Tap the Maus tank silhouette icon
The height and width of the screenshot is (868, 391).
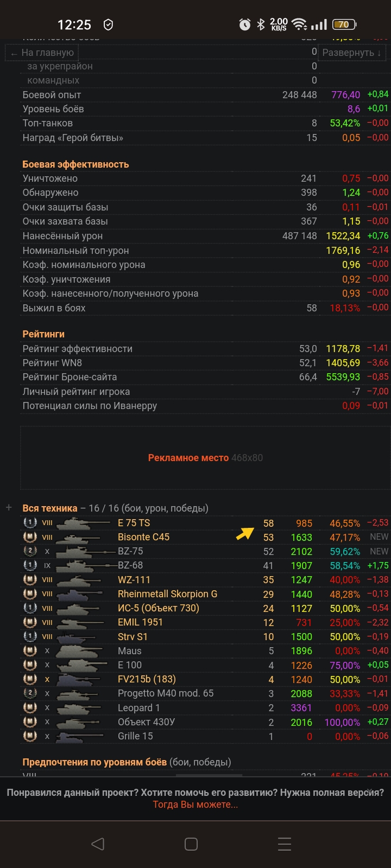(80, 651)
